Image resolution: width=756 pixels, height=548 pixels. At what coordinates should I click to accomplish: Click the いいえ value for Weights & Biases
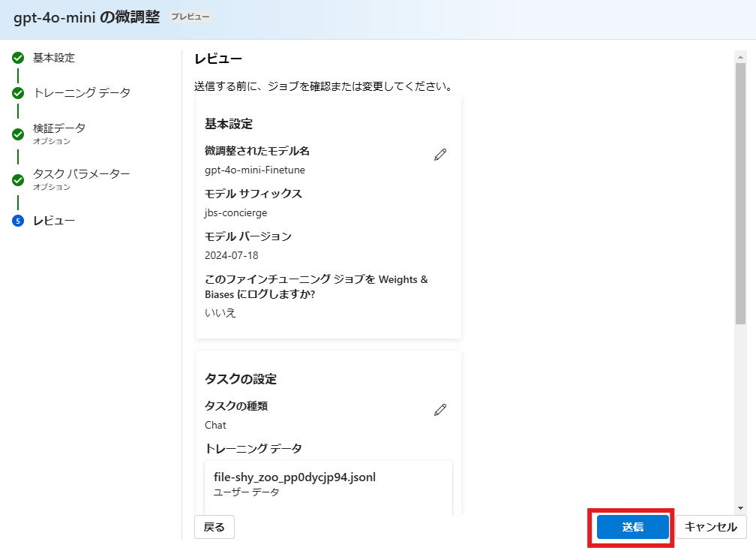click(x=220, y=312)
